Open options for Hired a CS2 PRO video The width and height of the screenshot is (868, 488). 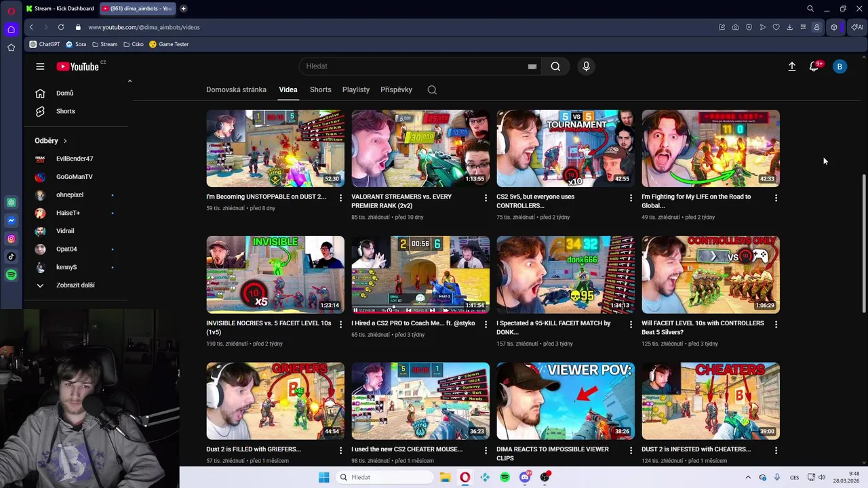pyautogui.click(x=486, y=324)
